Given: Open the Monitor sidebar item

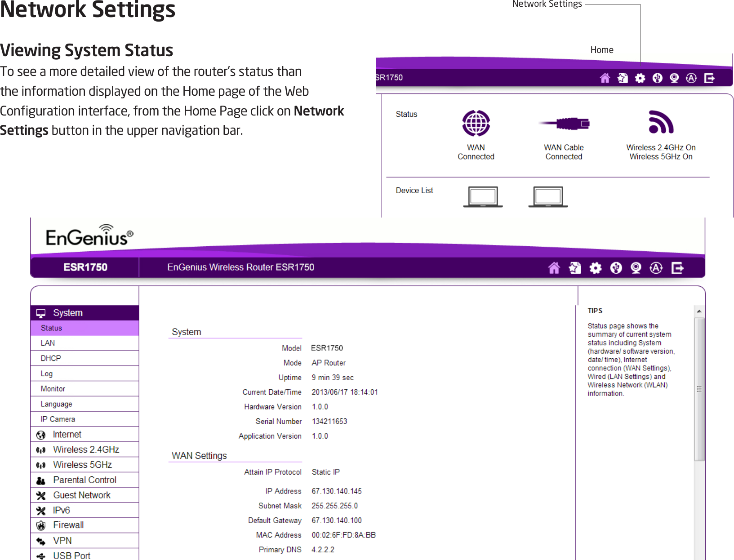Looking at the screenshot, I should pos(85,389).
